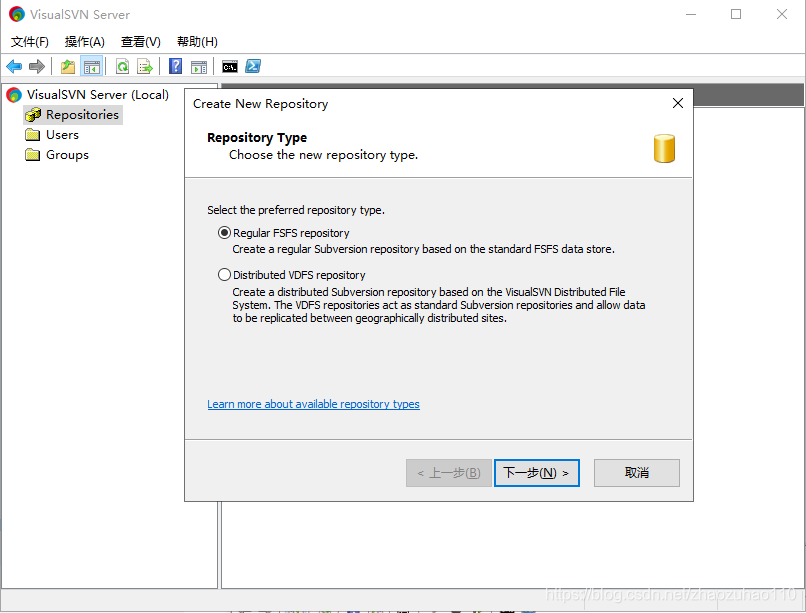Select the Repositories tree item label
The width and height of the screenshot is (806, 613).
pos(82,115)
